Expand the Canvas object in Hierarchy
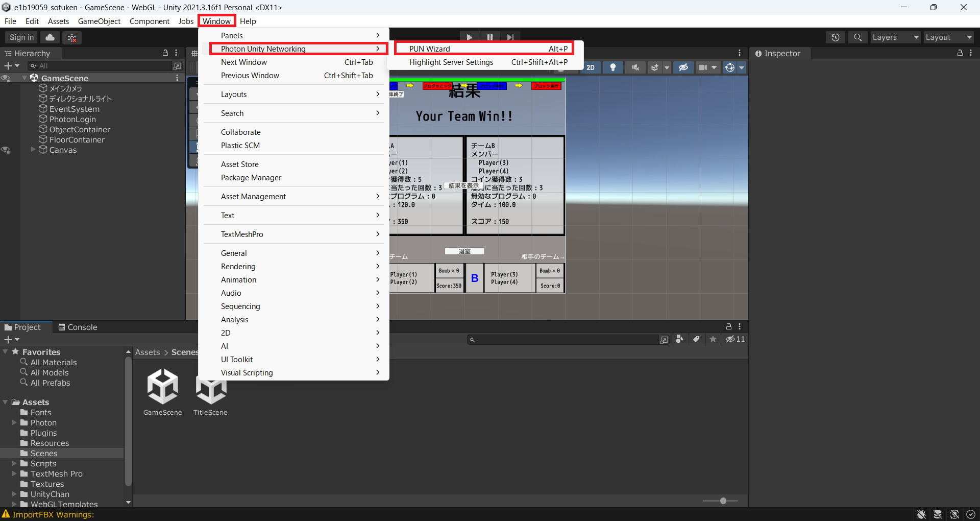 pyautogui.click(x=33, y=150)
